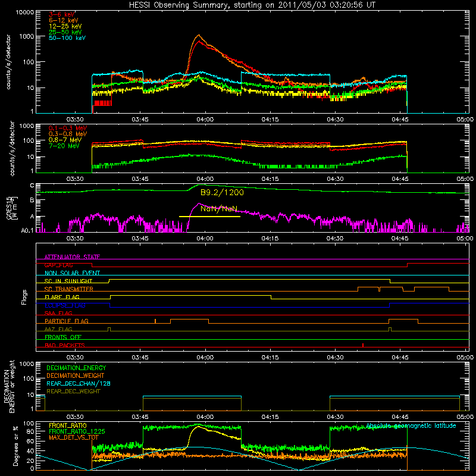Select the cyan 50-100 keV legend entry
Viewport: 476px width, 476px height.
click(x=67, y=38)
